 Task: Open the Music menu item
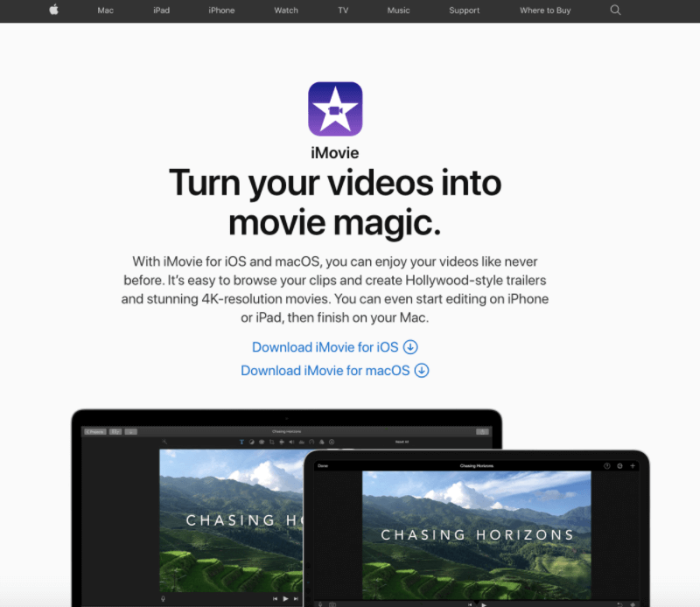pyautogui.click(x=399, y=10)
